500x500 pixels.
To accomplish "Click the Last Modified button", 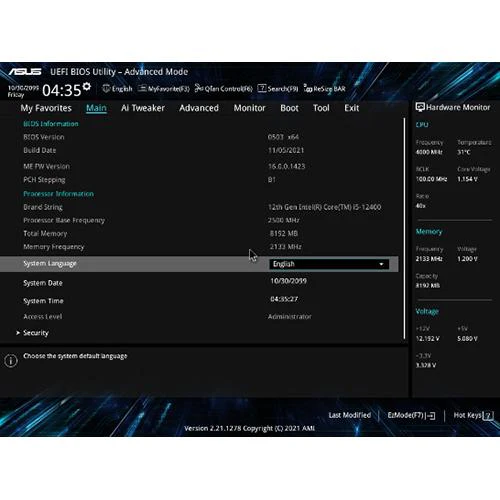I will click(x=350, y=415).
